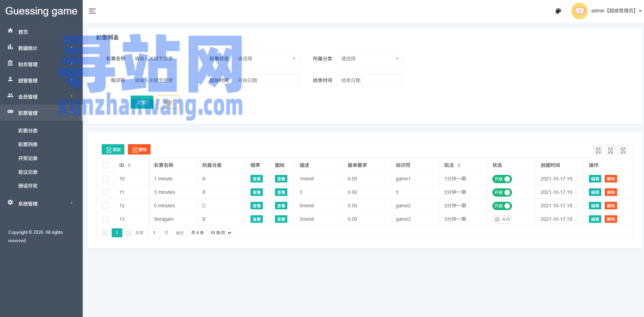Screen dimensions: 644x317
Task: Open the 所属分类 dropdown
Action: point(370,59)
